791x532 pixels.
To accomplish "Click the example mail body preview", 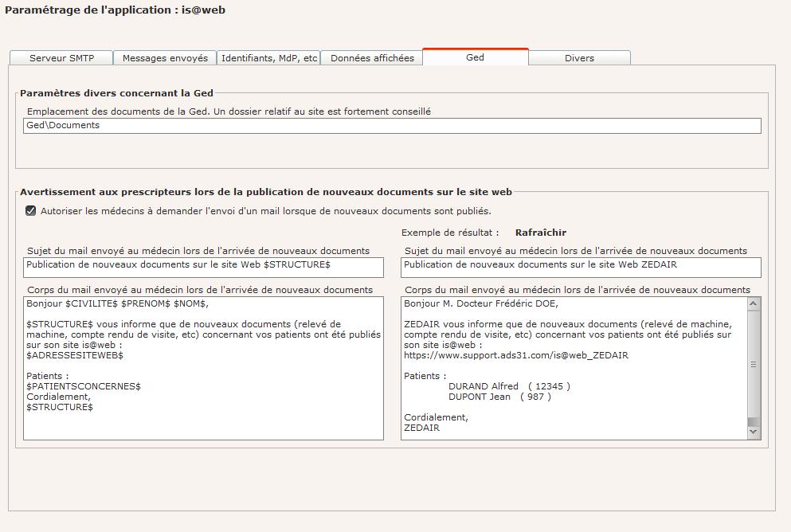I will [x=574, y=368].
